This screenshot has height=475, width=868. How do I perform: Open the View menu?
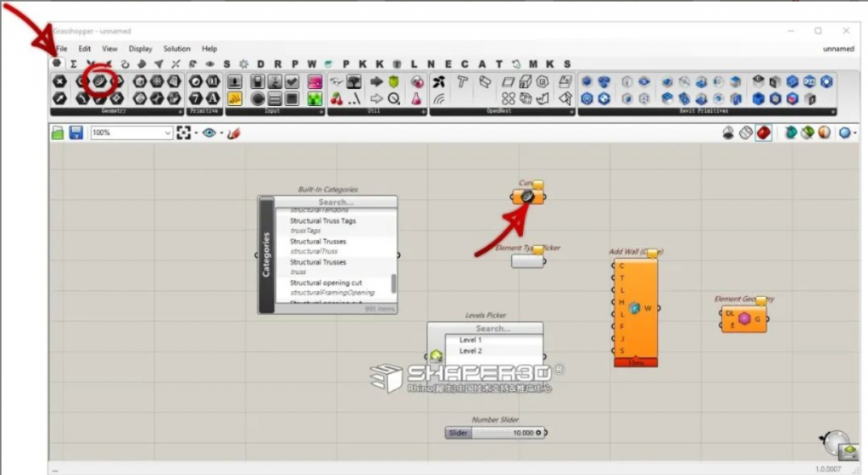(x=109, y=48)
